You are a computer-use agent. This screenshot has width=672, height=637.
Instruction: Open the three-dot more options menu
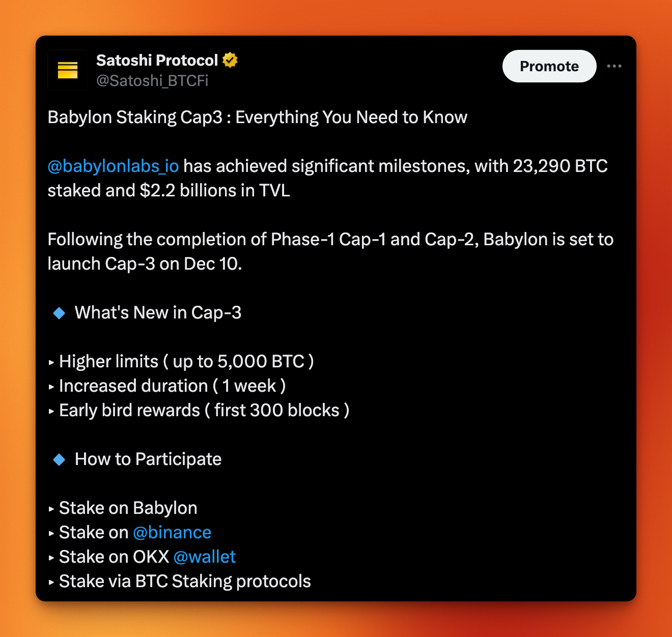[614, 66]
